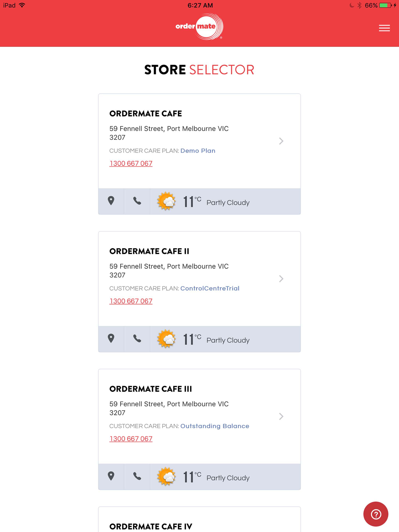Screen dimensions: 399x532
Task: Call 1300 667 067 for OrderMate Cafe II
Action: click(x=131, y=301)
